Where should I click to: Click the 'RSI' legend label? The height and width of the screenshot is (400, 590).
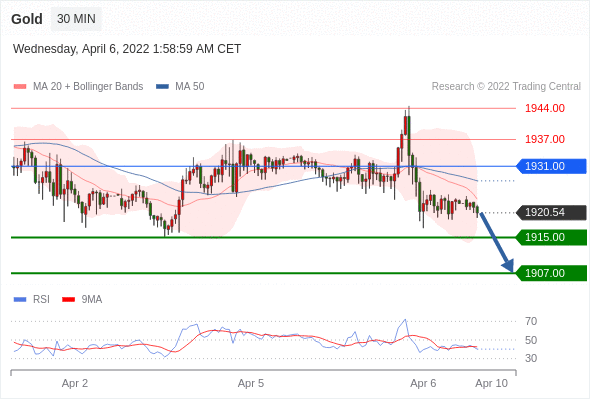[x=41, y=300]
